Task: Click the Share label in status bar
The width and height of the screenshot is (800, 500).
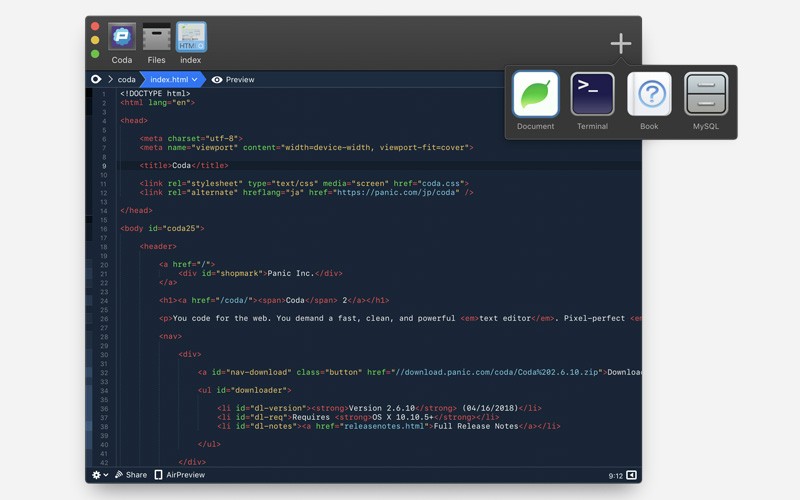Action: click(136, 475)
